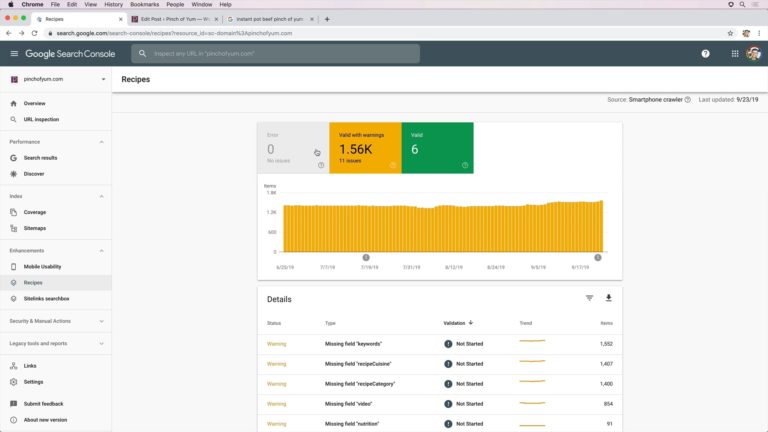The width and height of the screenshot is (768, 432).
Task: Go back to the previous page
Action: [x=8, y=33]
